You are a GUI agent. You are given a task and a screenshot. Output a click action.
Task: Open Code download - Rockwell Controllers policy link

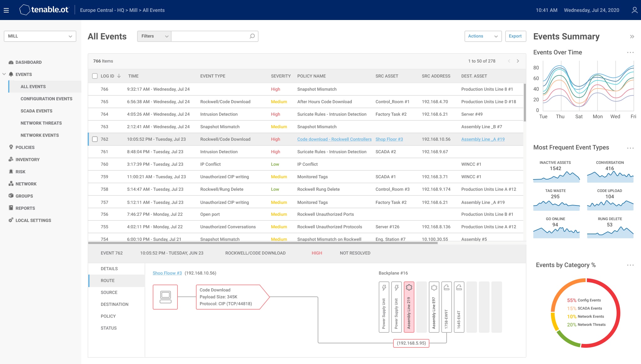coord(334,139)
